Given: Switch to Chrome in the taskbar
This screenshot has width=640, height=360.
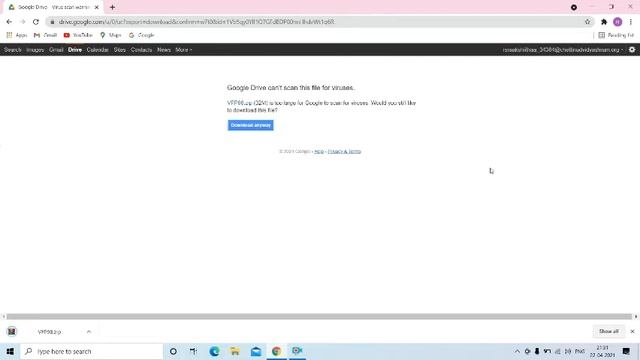Looking at the screenshot, I should [x=277, y=351].
